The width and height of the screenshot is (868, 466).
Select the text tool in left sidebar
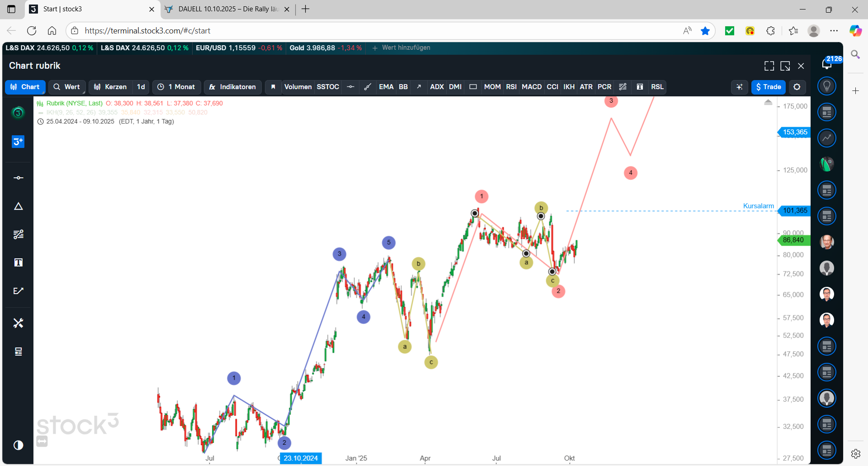coord(18,263)
